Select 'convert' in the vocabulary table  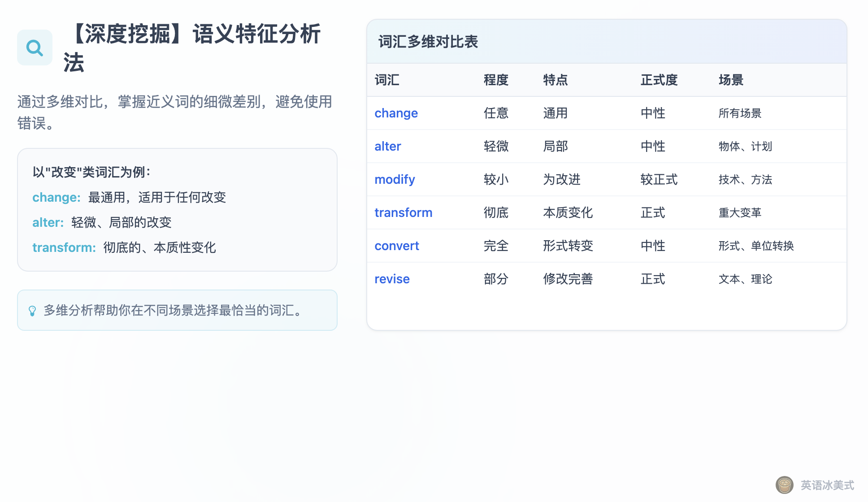(396, 246)
